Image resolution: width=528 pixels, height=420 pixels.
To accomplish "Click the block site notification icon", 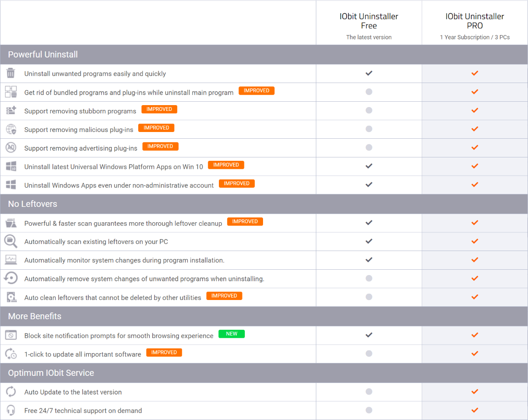I will (x=11, y=335).
